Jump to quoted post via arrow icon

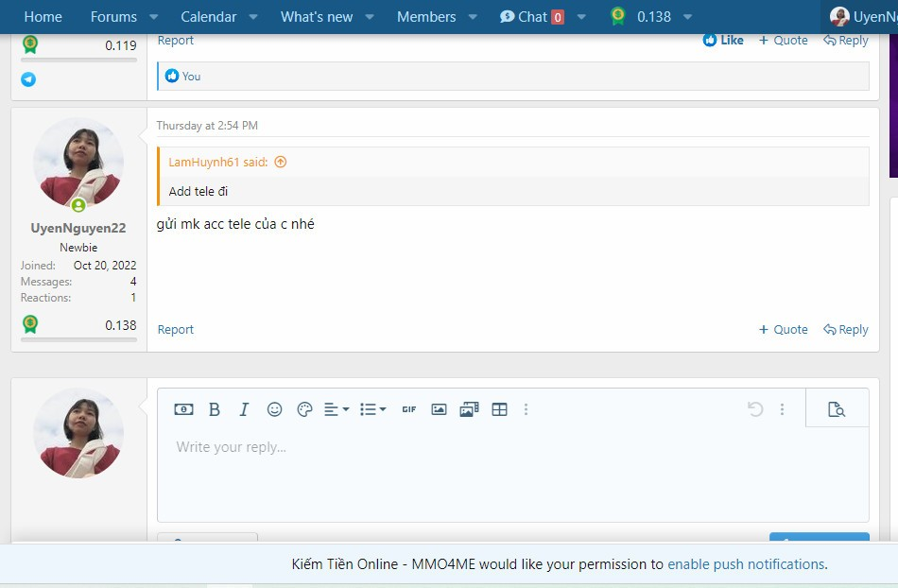coord(280,162)
